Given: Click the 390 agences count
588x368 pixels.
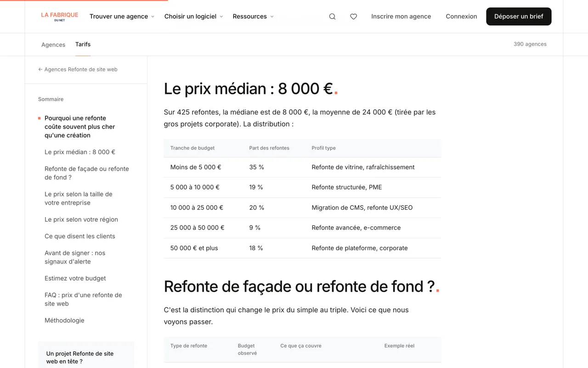Looking at the screenshot, I should [x=530, y=44].
